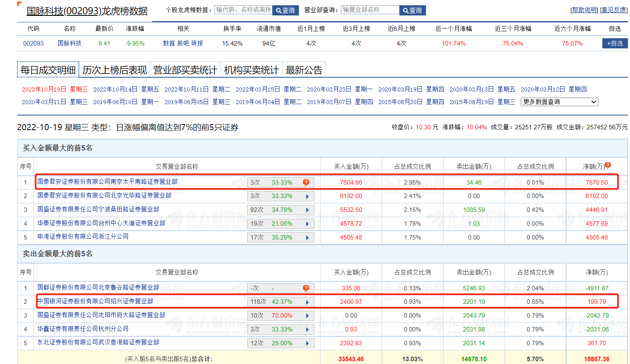Image resolution: width=630 pixels, height=364 pixels.
Task: Add stock with +自选 button
Action: click(x=615, y=44)
